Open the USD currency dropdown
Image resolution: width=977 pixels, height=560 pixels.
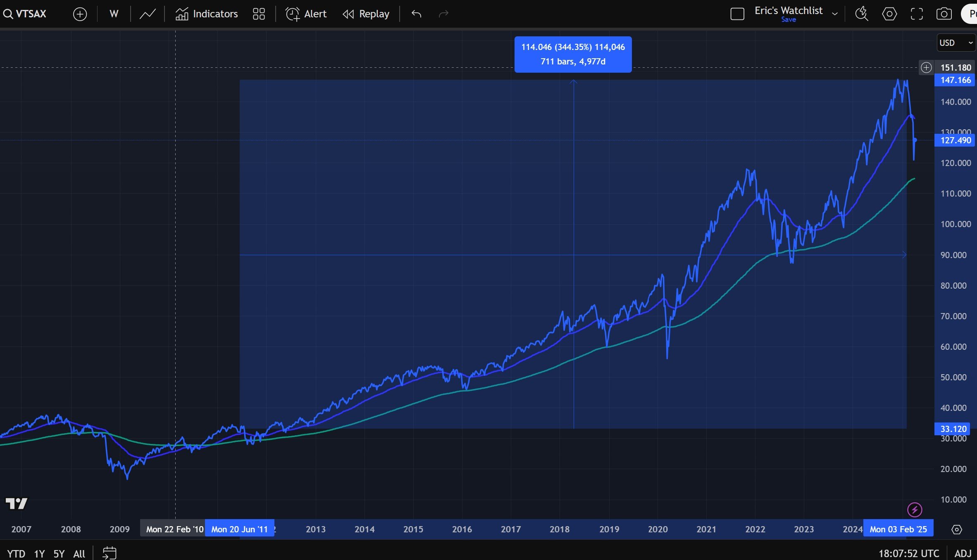956,43
